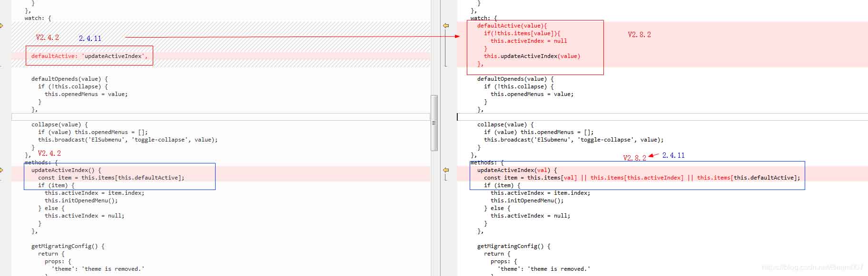Click the left pane line if (value) this.openedMenus = [];
The image size is (868, 276).
point(93,132)
